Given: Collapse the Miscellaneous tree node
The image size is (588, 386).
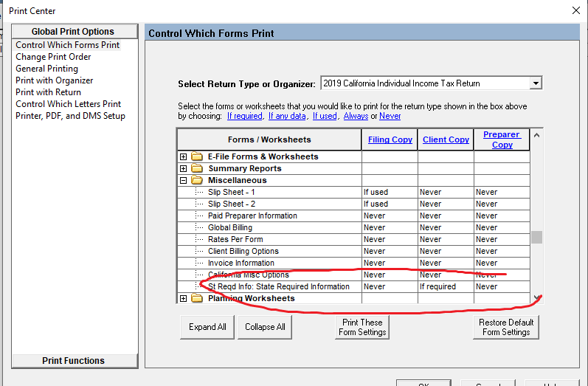Looking at the screenshot, I should (184, 180).
